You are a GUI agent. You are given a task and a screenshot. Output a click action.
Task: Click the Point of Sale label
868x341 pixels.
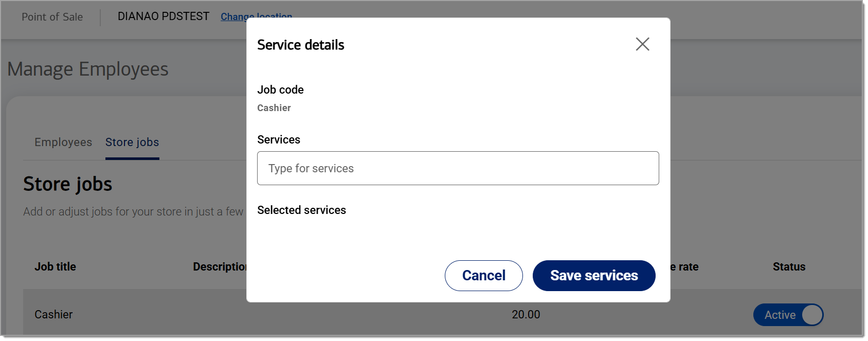[x=52, y=16]
